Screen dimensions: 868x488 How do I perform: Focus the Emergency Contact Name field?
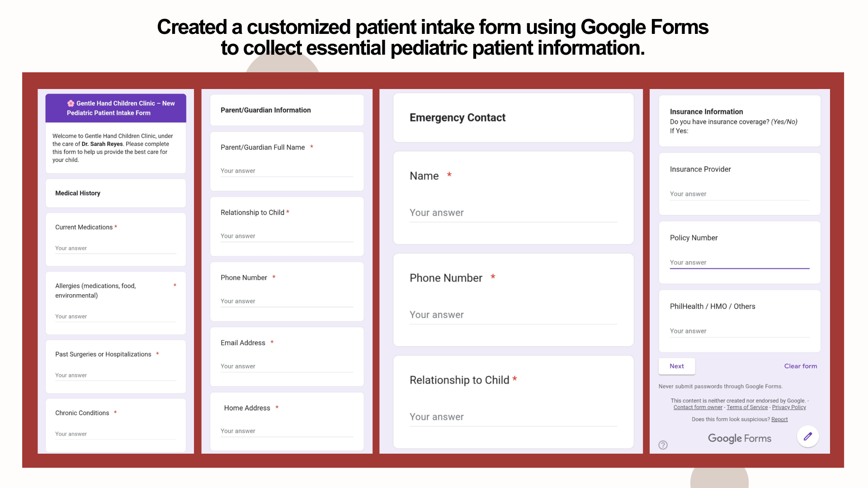[513, 213]
